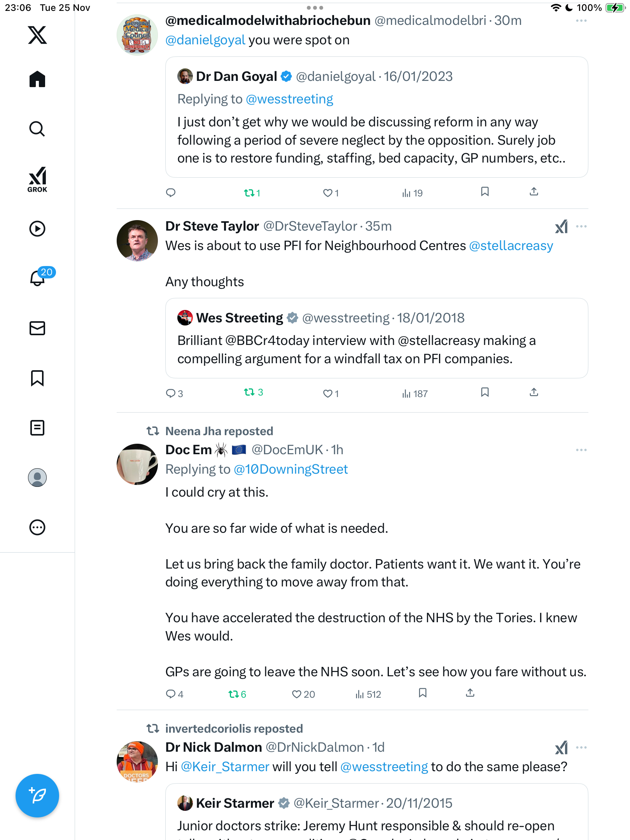The width and height of the screenshot is (630, 840).
Task: Open the Profile item in sidebar
Action: tap(37, 478)
